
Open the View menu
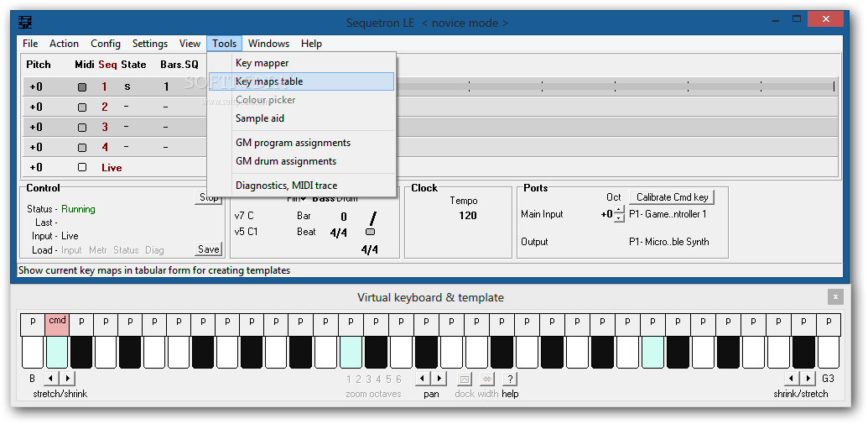(x=190, y=44)
